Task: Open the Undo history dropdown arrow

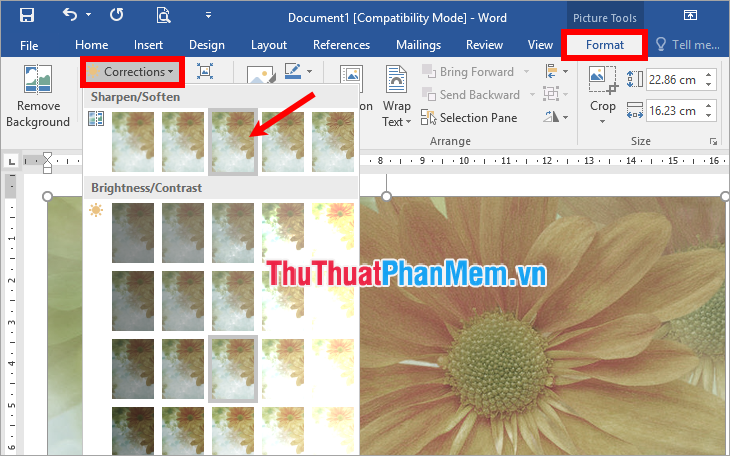Action: pyautogui.click(x=88, y=15)
